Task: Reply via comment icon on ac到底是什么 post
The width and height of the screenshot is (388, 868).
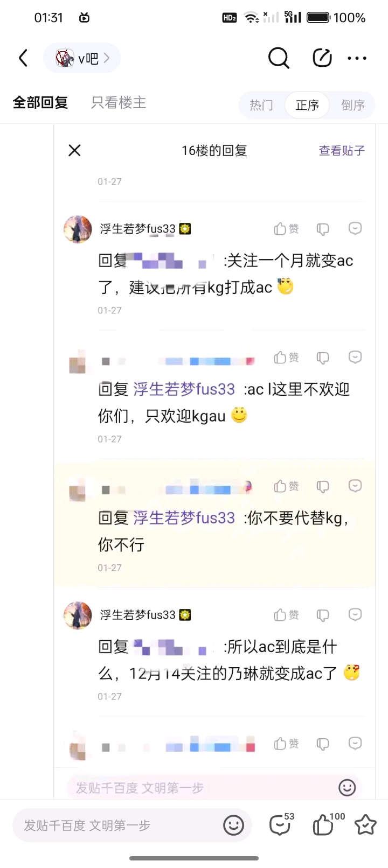Action: click(x=355, y=614)
